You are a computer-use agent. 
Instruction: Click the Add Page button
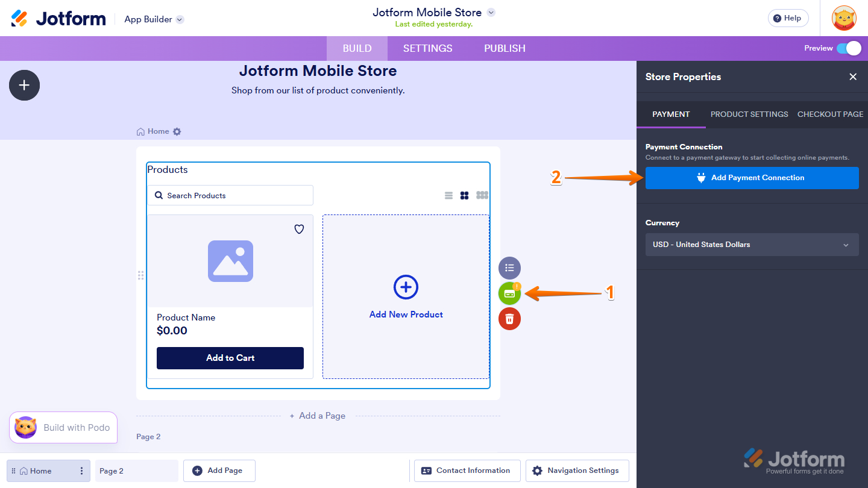219,471
